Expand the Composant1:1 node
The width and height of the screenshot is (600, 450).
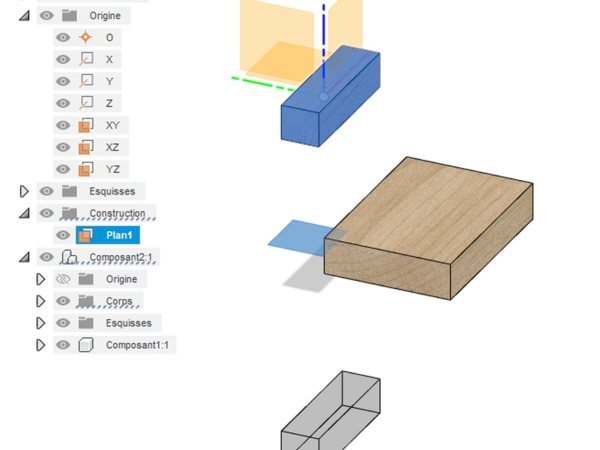click(x=41, y=345)
